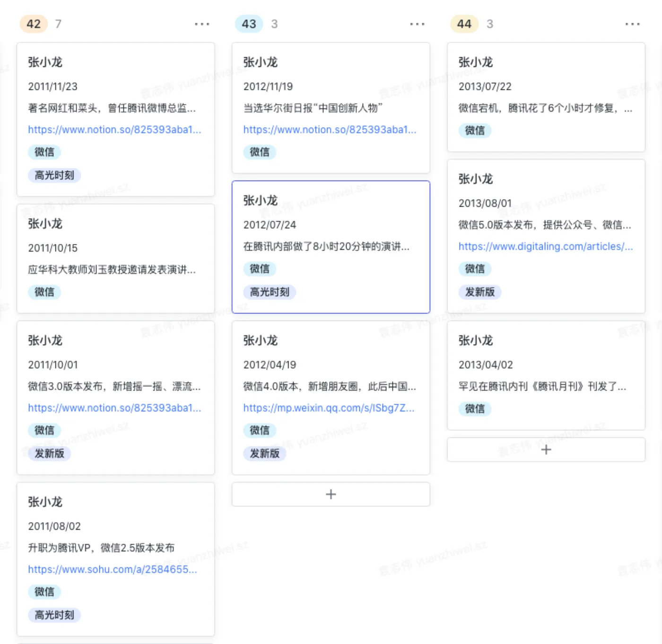The height and width of the screenshot is (644, 662).
Task: Click the 高光时刻 tag on the 2011/11/23 card
Action: coord(54,175)
